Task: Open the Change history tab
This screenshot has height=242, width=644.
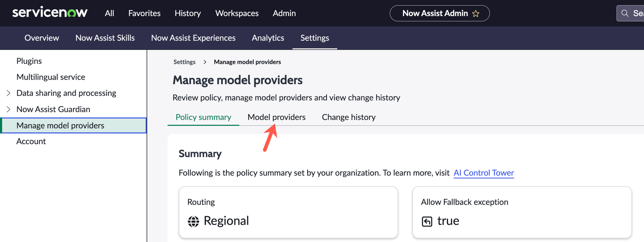Action: click(x=349, y=117)
